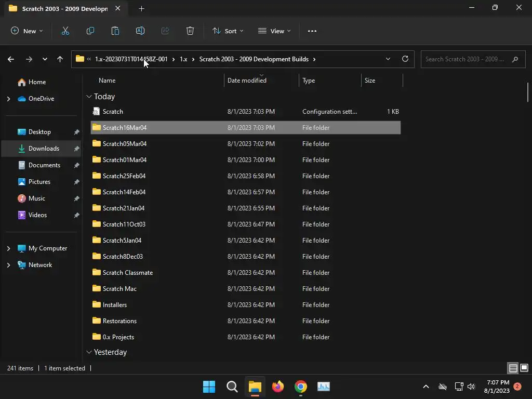
Task: Collapse the Today group
Action: point(89,97)
